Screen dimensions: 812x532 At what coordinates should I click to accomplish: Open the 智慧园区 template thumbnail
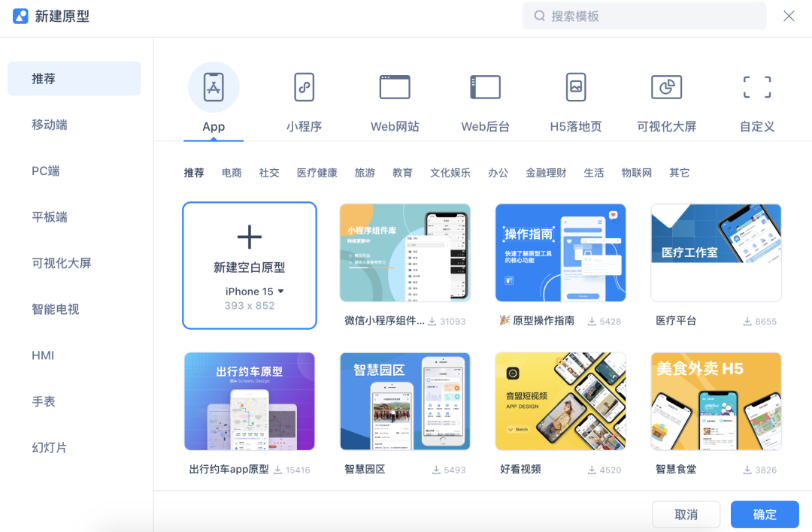405,401
